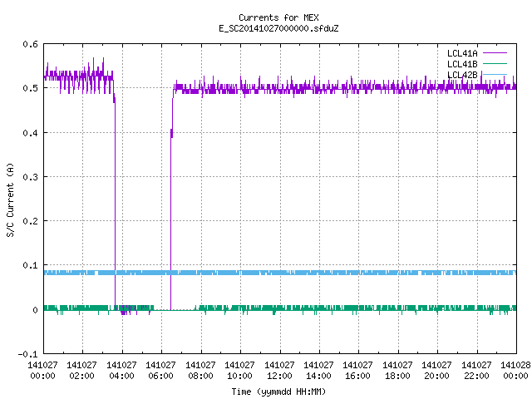Click the y-axis tick value -0.1
This screenshot has height=399, width=532.
(x=27, y=354)
